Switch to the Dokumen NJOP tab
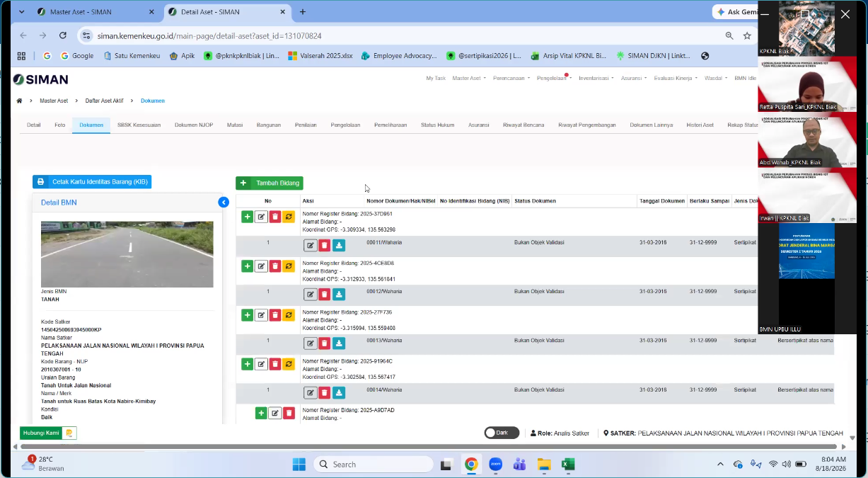The image size is (868, 478). [x=194, y=125]
